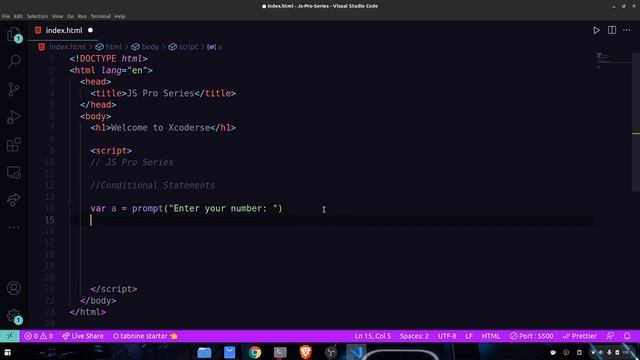Open Brave browser from taskbar
The width and height of the screenshot is (640, 360).
click(x=305, y=352)
